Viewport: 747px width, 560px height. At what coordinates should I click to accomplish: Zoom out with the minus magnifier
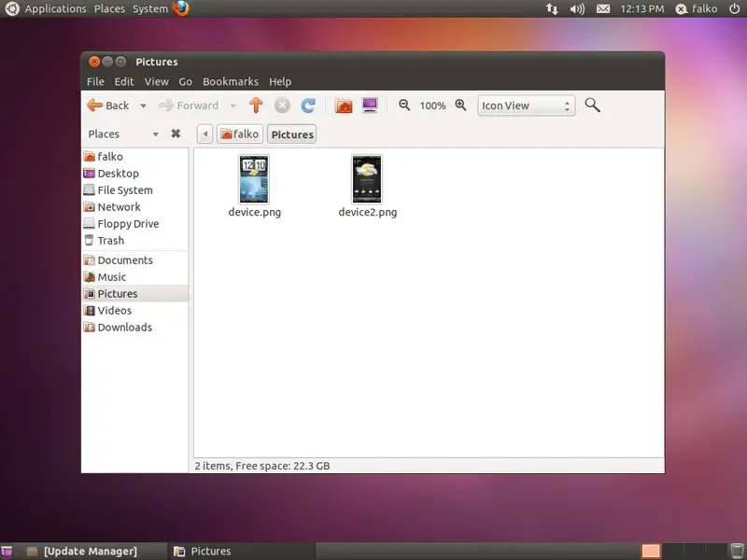[404, 105]
